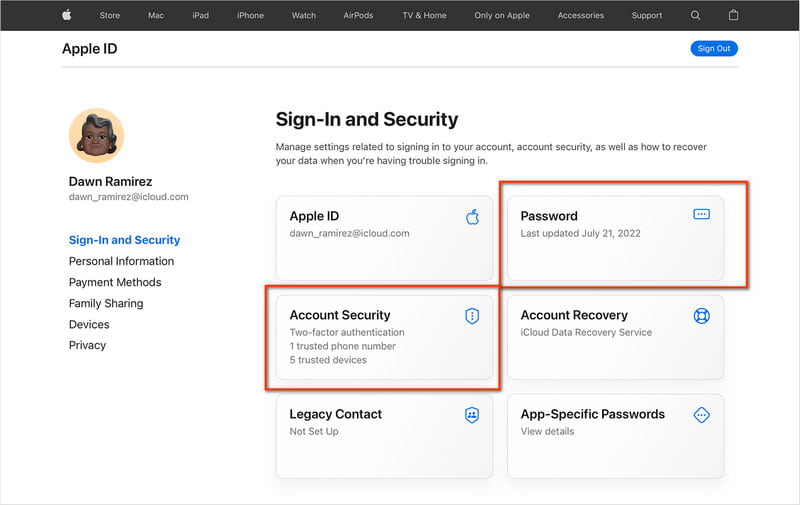Click the Dawn Ramirez name text
The width and height of the screenshot is (800, 505).
tap(110, 182)
